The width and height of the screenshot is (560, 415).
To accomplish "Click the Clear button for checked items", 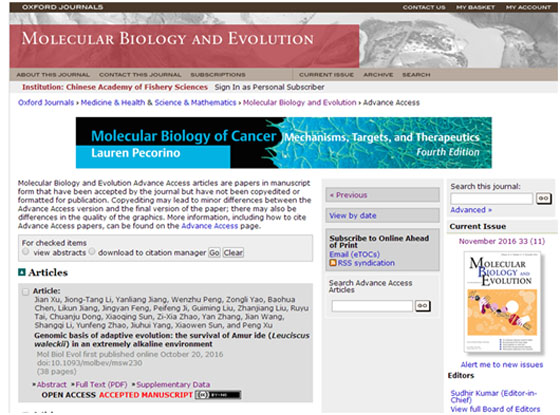I will coord(233,252).
